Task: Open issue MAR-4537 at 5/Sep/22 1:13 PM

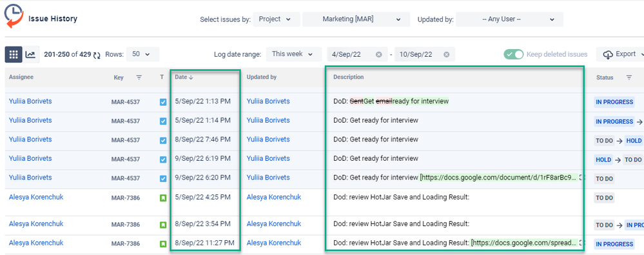Action: pos(126,102)
